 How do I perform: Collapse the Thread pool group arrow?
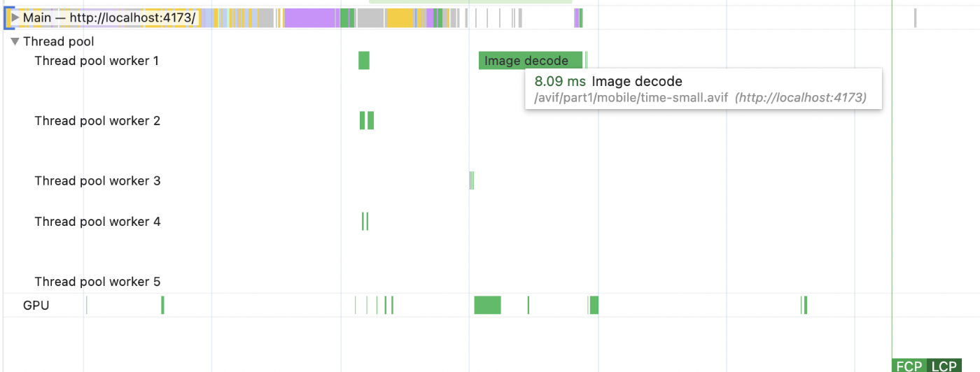[15, 42]
